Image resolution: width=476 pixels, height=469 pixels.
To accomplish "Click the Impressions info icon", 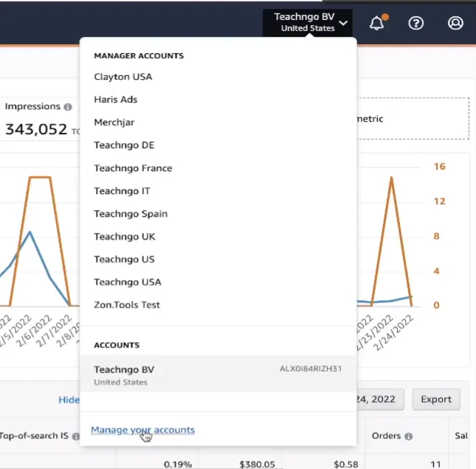I will pos(68,107).
